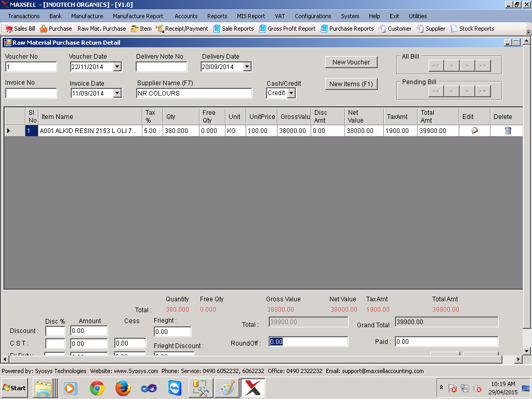Viewport: 532px width, 399px height.
Task: Expand the Delivery Date dropdown
Action: 247,66
